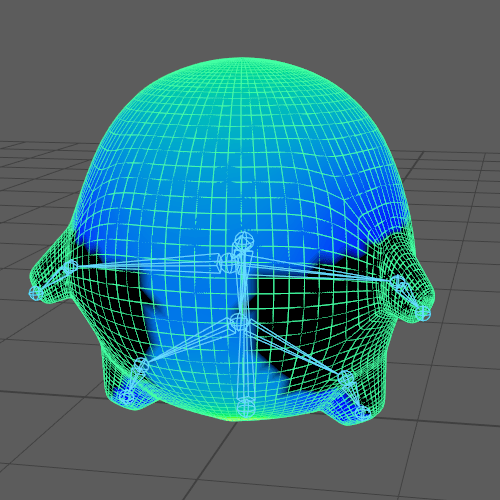This screenshot has height=500, width=500.
Task: Select the front-left leg tip joint
Action: (x=126, y=397)
